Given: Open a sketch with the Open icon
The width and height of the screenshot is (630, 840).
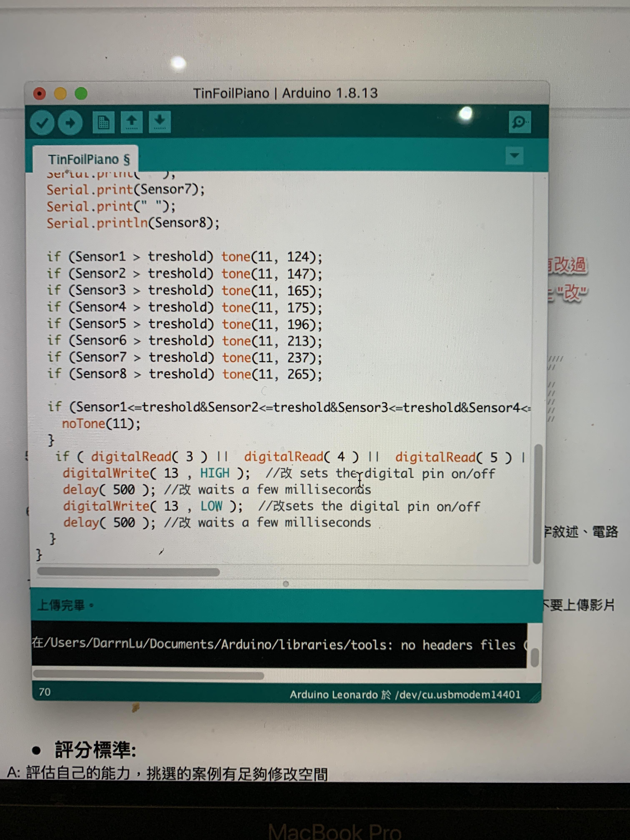Looking at the screenshot, I should pyautogui.click(x=131, y=122).
